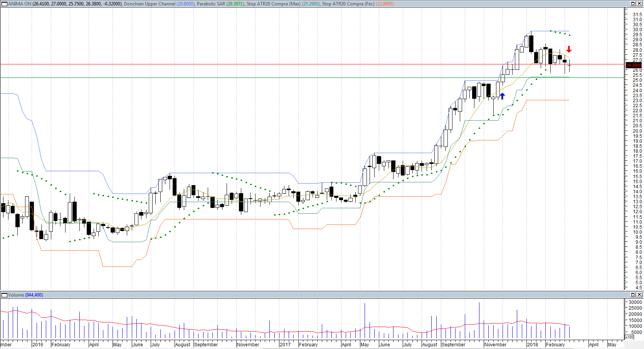Click the 2017 label on date axis
This screenshot has width=644, height=349.
(x=285, y=345)
